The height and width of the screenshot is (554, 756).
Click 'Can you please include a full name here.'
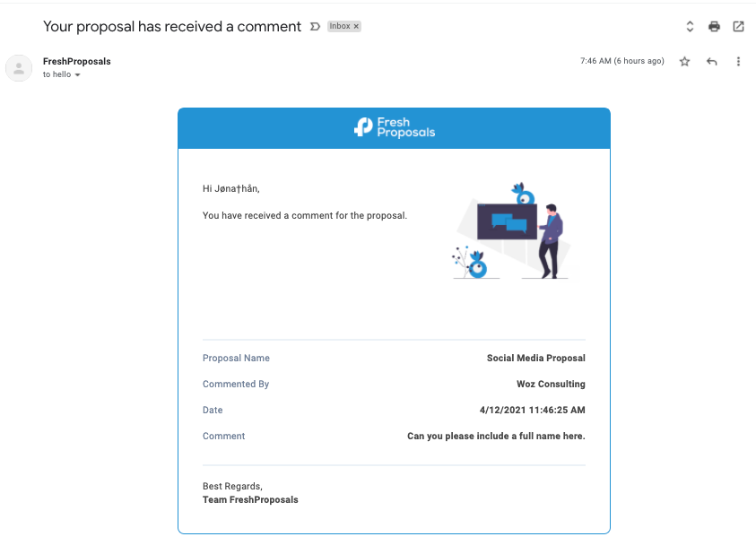click(x=496, y=436)
